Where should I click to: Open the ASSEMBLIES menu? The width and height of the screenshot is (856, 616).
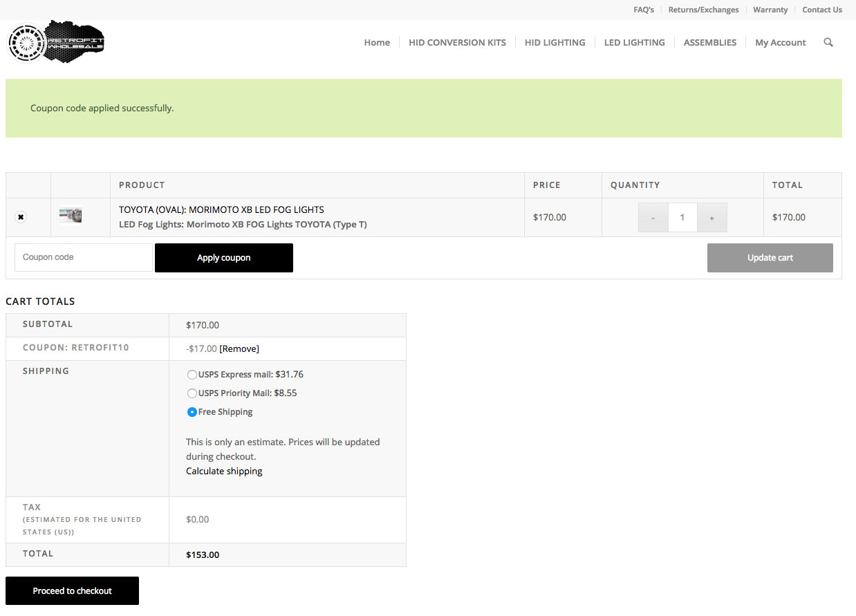point(709,42)
